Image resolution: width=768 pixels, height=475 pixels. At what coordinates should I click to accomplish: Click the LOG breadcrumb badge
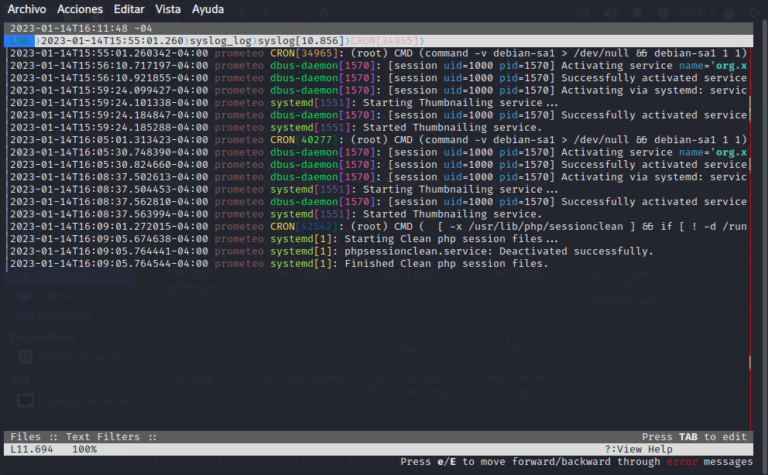[20, 39]
